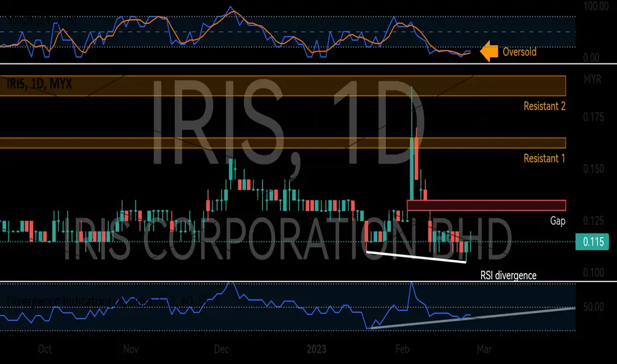Click the 0.175 price axis value
The image size is (617, 364).
pyautogui.click(x=593, y=117)
